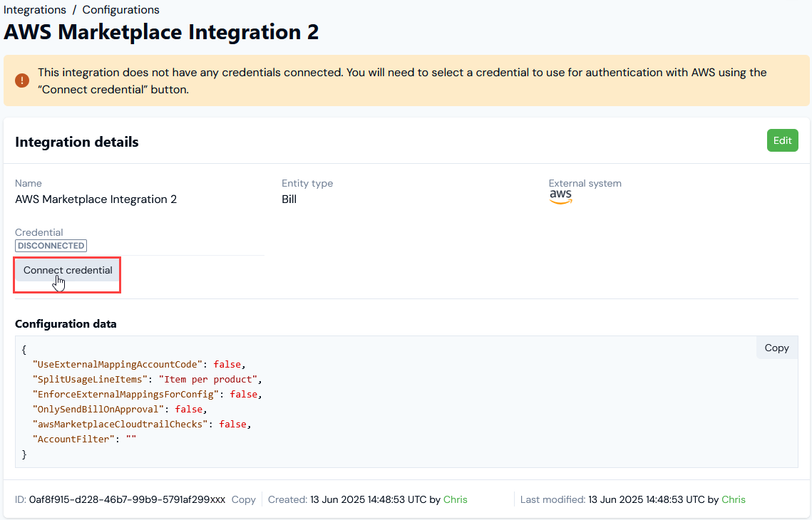This screenshot has height=520, width=812.
Task: Click the DISCONNECTED credential badge
Action: click(x=51, y=246)
